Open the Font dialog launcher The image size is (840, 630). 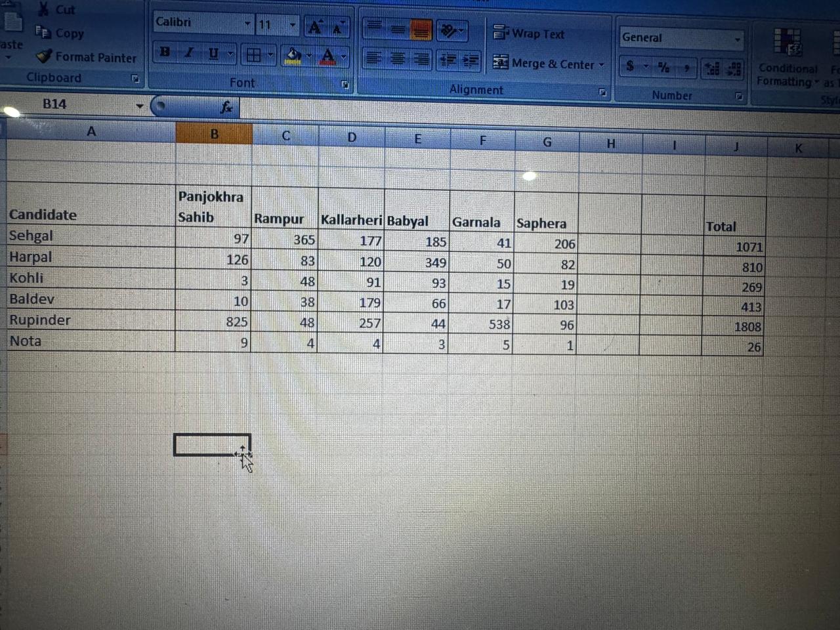tap(345, 85)
